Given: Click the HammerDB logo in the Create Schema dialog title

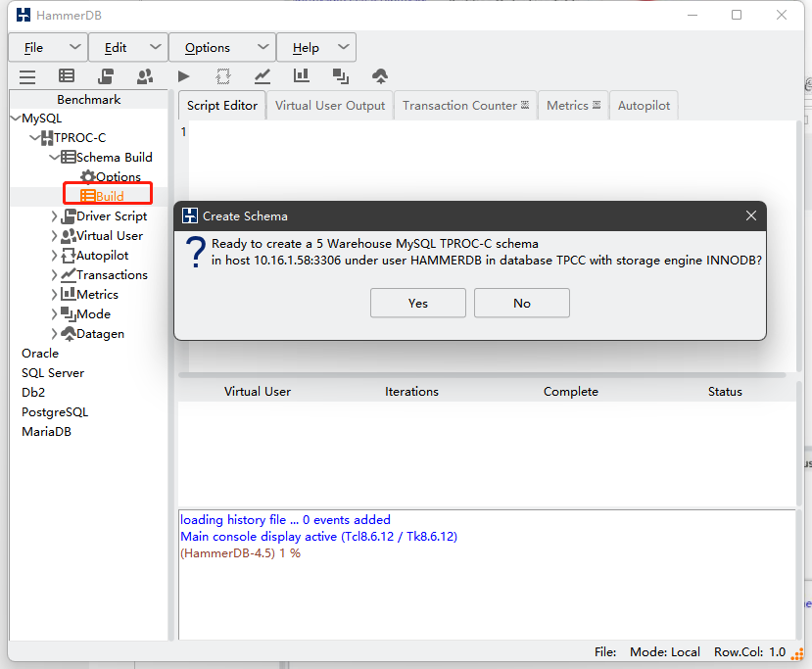Looking at the screenshot, I should click(x=190, y=215).
